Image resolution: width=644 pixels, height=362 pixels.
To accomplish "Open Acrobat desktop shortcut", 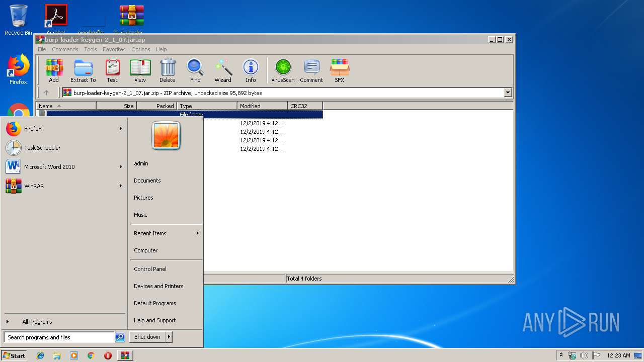I will pos(56,20).
